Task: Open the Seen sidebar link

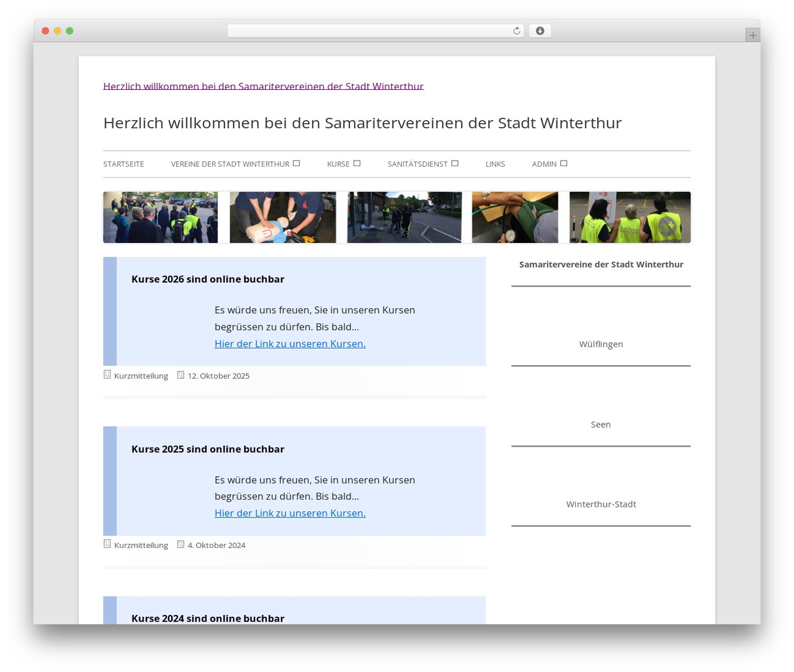Action: [x=600, y=425]
